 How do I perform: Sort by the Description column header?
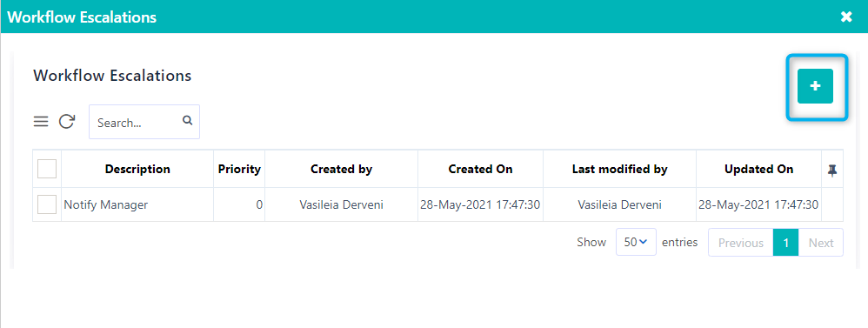pyautogui.click(x=137, y=169)
